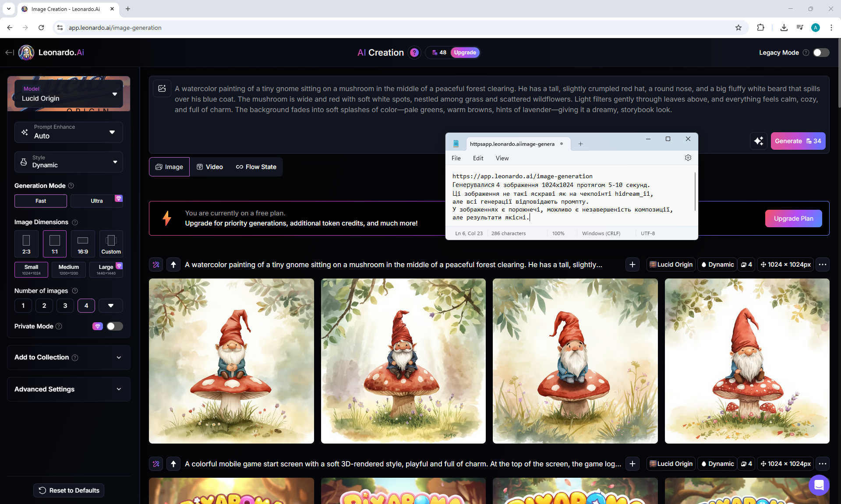Open the first gnome watercolor thumbnail
Image resolution: width=841 pixels, height=504 pixels.
tap(231, 361)
